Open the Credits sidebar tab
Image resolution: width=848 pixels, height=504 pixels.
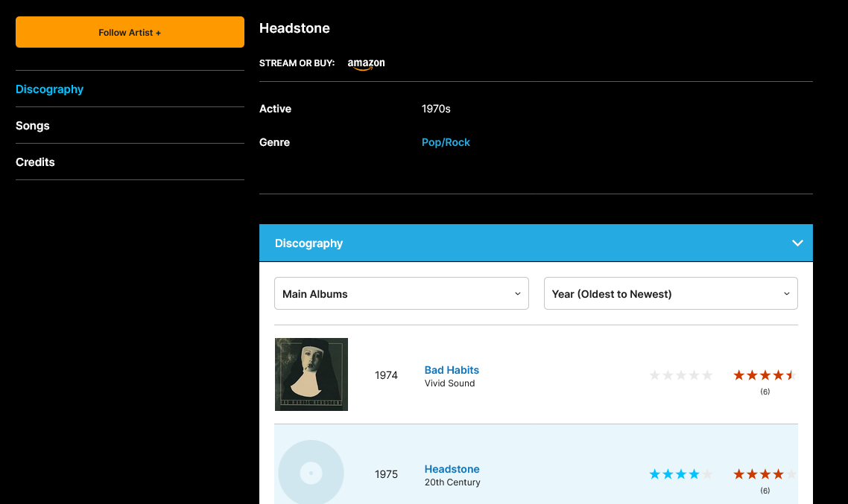coord(35,162)
